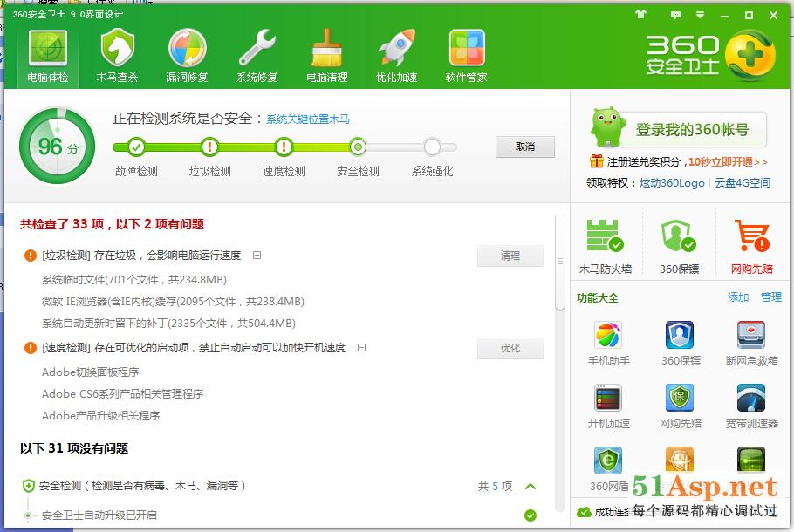Click the 优化 button for startup items
This screenshot has height=532, width=794.
(x=510, y=348)
